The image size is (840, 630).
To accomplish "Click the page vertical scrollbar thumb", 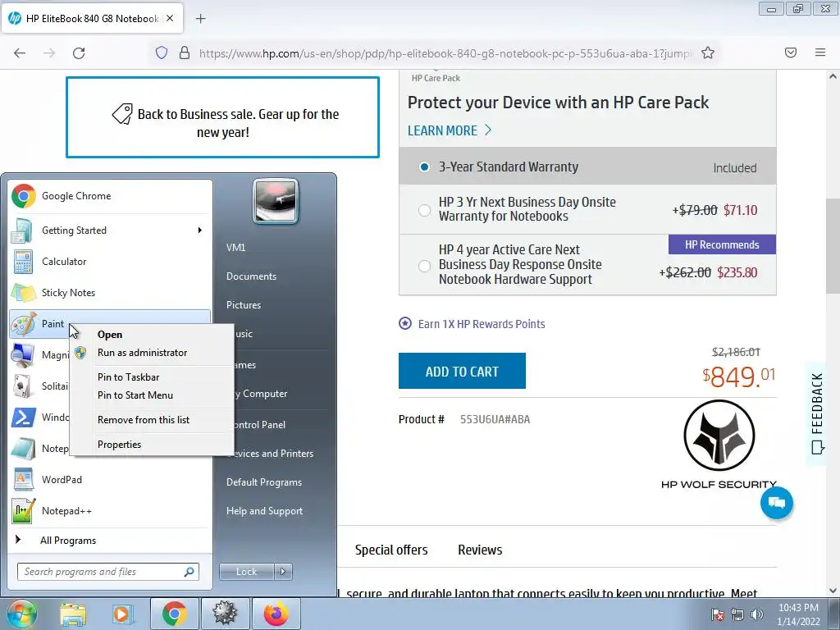I will tap(833, 246).
